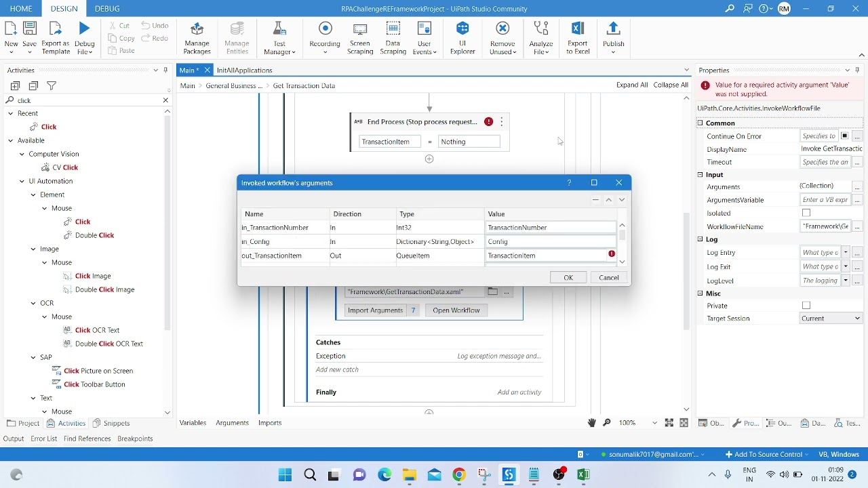Browse for workflow file with folder icon
Image resolution: width=868 pixels, height=488 pixels.
492,291
